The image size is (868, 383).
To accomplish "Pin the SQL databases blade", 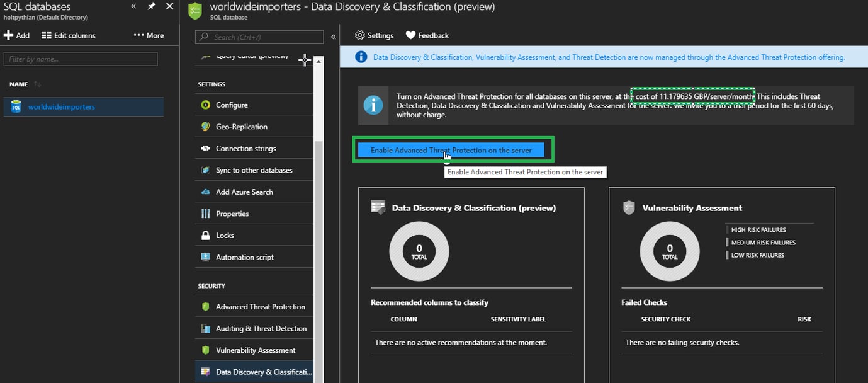I will (152, 6).
